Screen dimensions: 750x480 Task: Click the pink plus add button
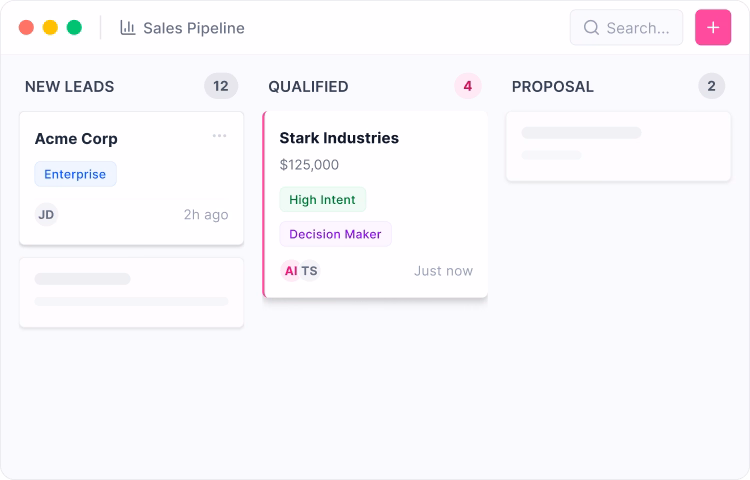[713, 28]
